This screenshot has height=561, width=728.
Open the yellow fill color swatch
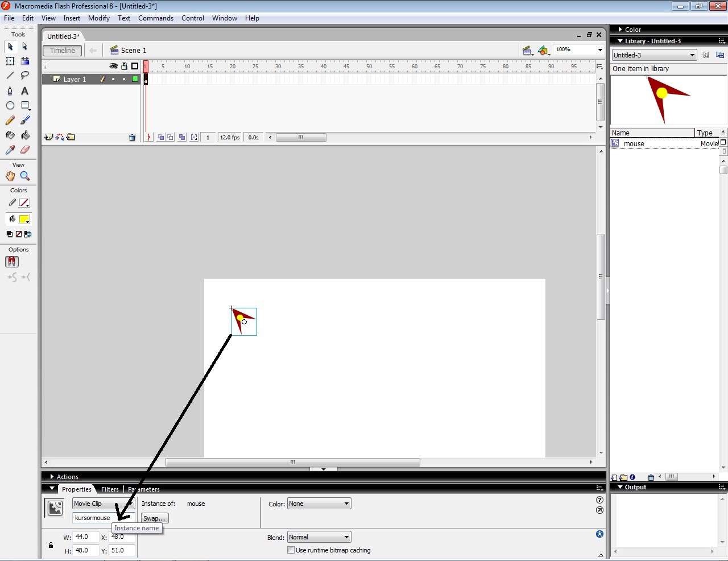pos(24,219)
